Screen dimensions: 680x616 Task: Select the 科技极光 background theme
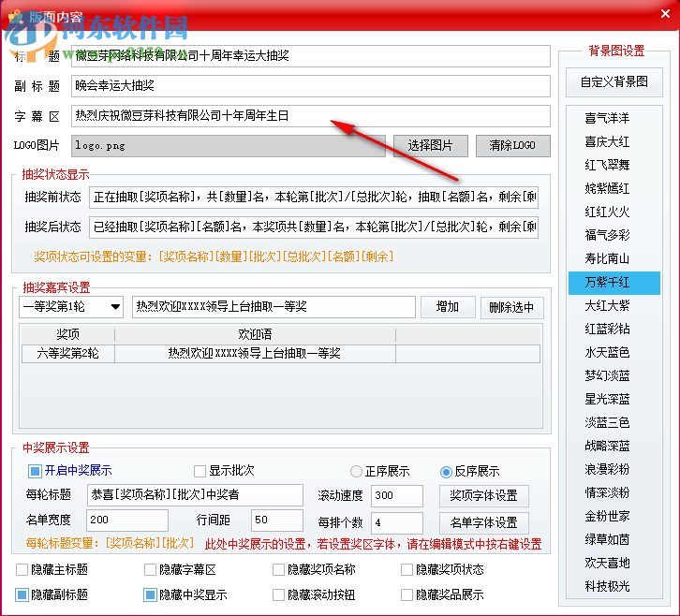tap(614, 586)
